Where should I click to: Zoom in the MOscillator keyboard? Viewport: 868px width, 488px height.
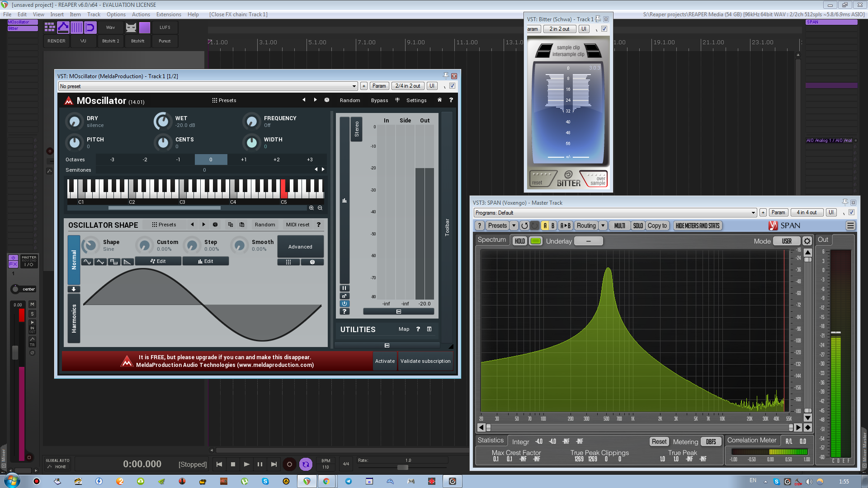[311, 208]
